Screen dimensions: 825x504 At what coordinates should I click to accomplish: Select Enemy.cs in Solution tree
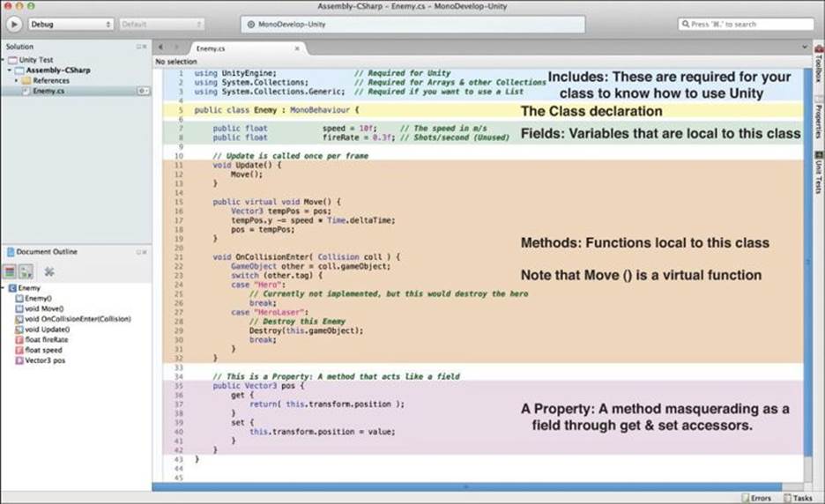[x=48, y=91]
